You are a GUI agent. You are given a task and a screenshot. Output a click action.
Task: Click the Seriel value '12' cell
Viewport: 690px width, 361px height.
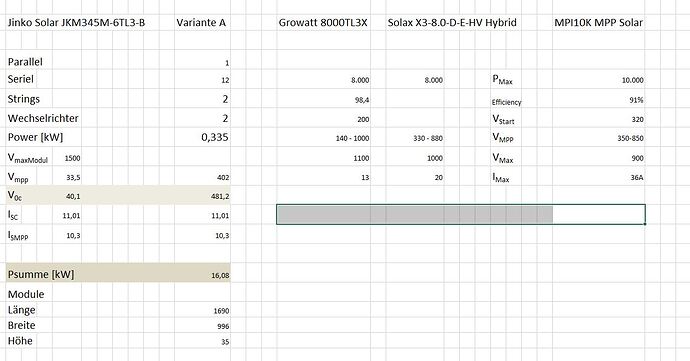pos(225,80)
